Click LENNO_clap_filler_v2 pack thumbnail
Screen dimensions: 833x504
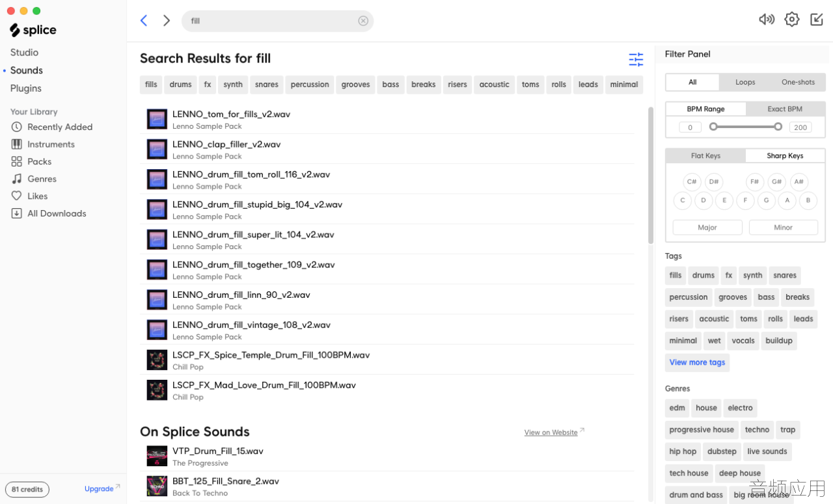coord(157,149)
